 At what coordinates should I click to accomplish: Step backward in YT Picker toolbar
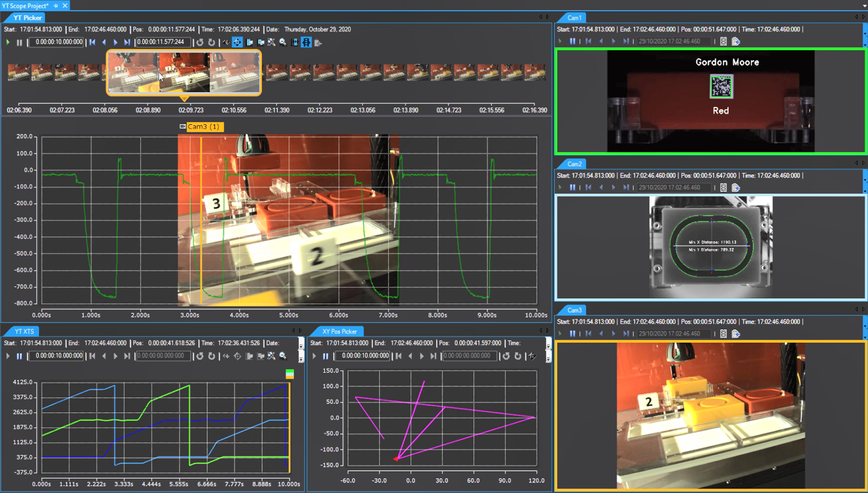[104, 42]
